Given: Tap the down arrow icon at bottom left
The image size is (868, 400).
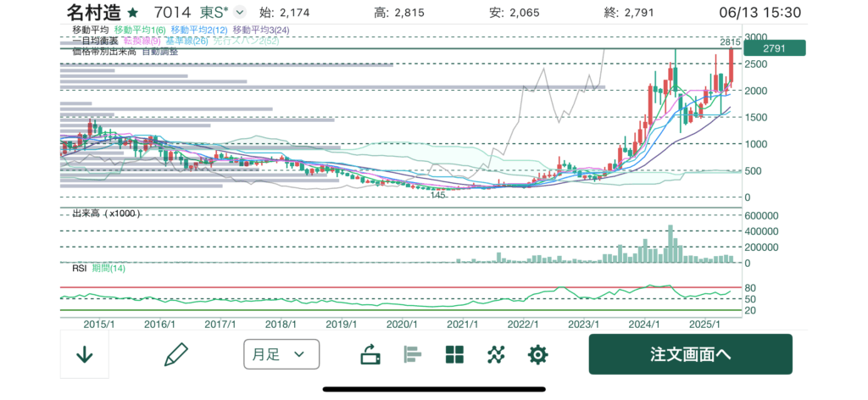Looking at the screenshot, I should [84, 354].
